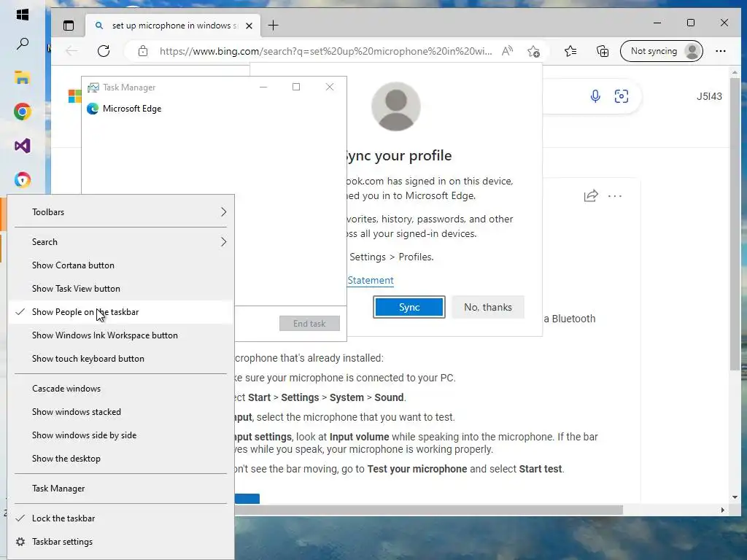Open the Favorites list icon
The image size is (747, 560).
[x=570, y=51]
